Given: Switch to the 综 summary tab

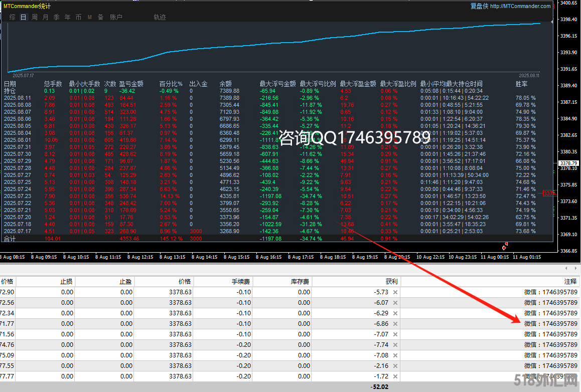Looking at the screenshot, I should click(x=13, y=17).
